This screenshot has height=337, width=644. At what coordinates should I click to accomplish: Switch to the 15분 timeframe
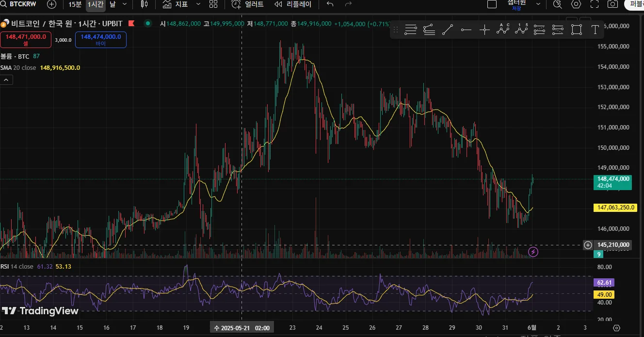(x=75, y=4)
